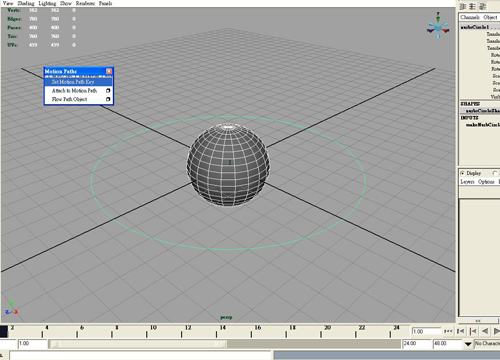
Task: Open the Options menu in the Layer Editor
Action: click(x=486, y=182)
